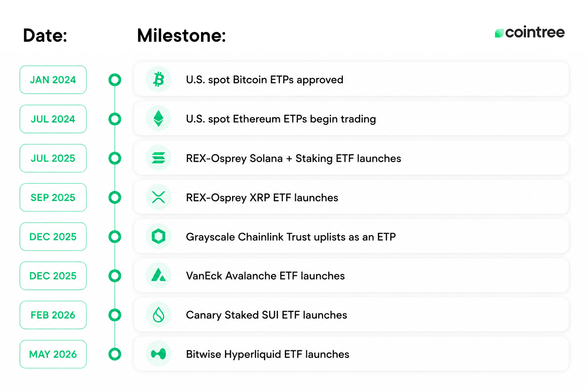Screen dimensions: 588x392
Task: Click the Ethereum diamond icon
Action: [158, 118]
